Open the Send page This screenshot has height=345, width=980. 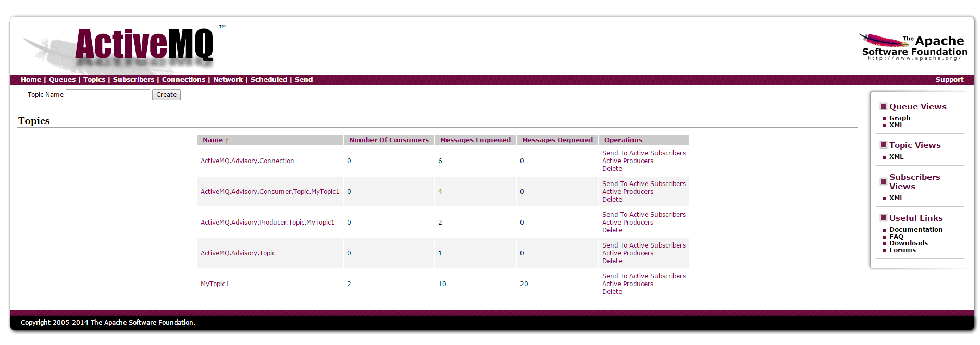304,80
